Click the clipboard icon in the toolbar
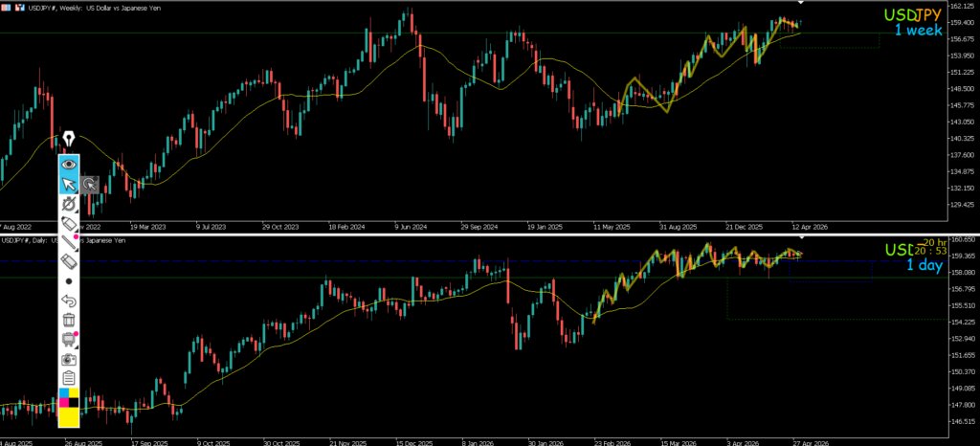The width and height of the screenshot is (980, 446). click(69, 377)
